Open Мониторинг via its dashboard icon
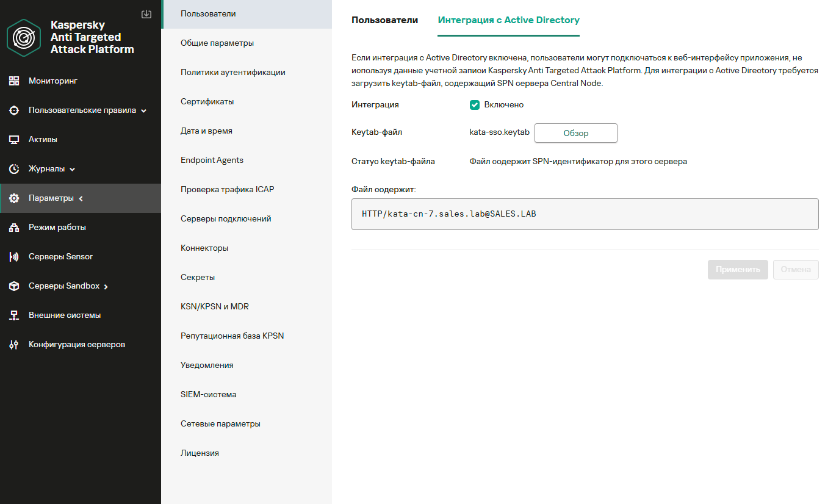839x504 pixels. (14, 81)
